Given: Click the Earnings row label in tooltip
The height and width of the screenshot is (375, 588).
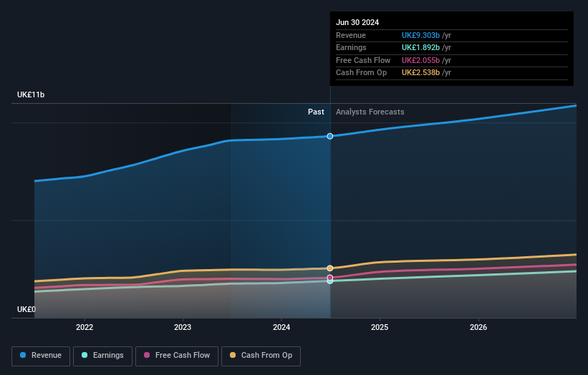Looking at the screenshot, I should [351, 47].
